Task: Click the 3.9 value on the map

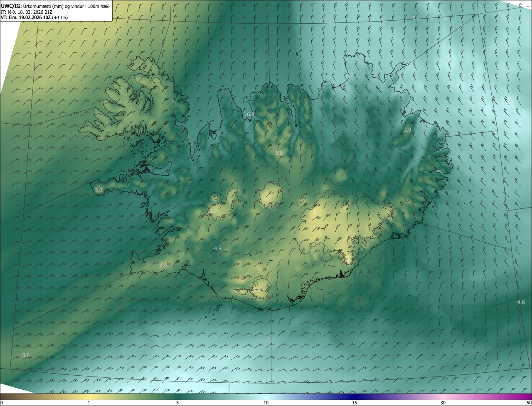Action: tap(407, 130)
